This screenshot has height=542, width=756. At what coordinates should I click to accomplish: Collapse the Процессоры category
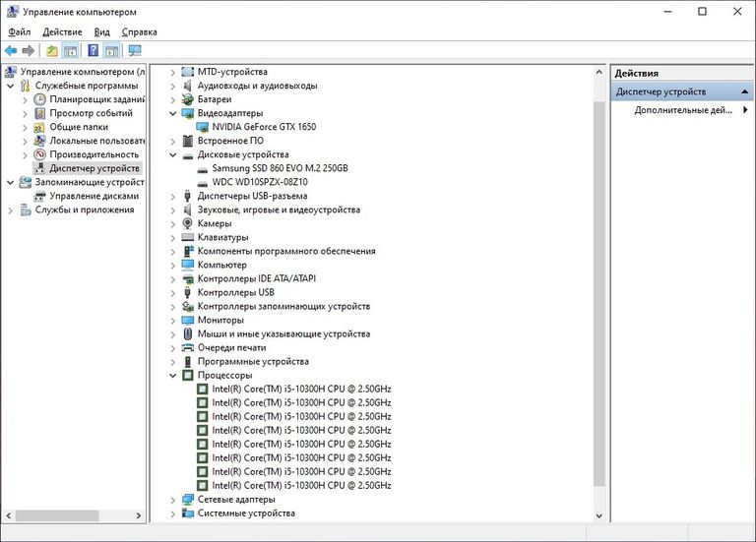pyautogui.click(x=173, y=375)
